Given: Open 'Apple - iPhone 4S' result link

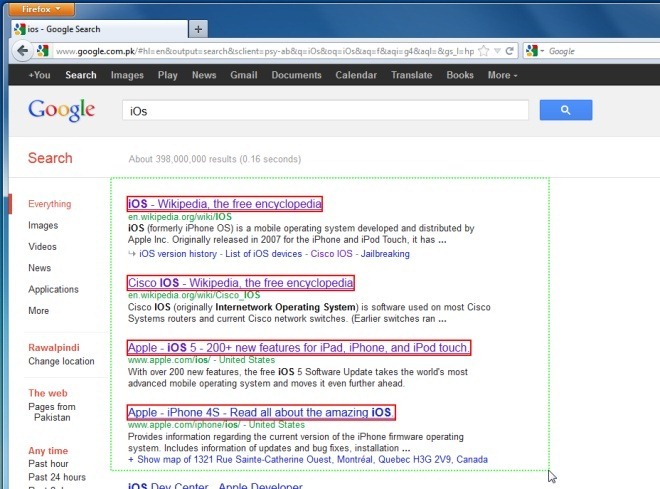Looking at the screenshot, I should pos(261,412).
